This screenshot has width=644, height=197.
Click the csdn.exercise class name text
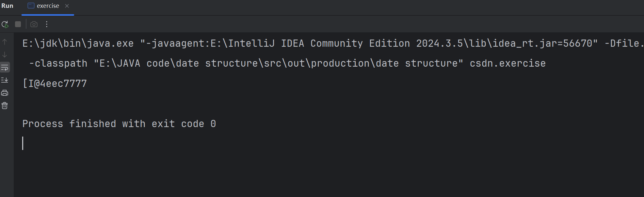507,63
